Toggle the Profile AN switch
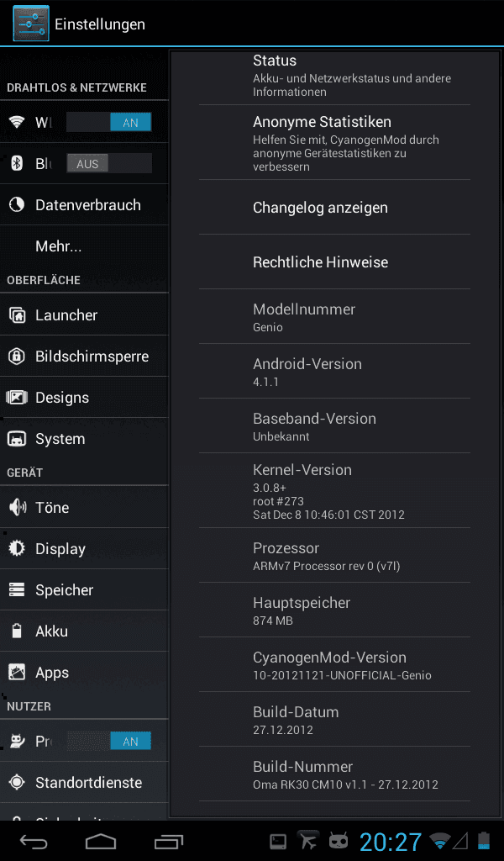504x861 pixels. (108, 742)
